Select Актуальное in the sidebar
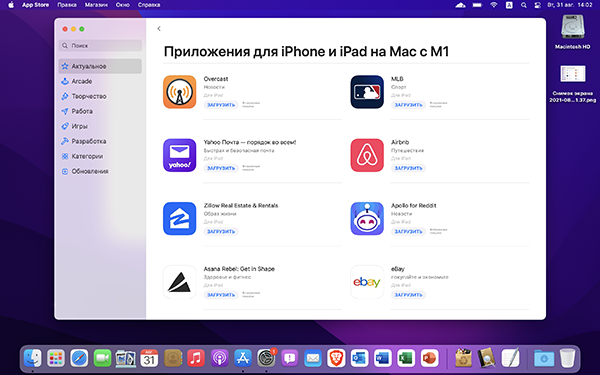 pyautogui.click(x=100, y=66)
